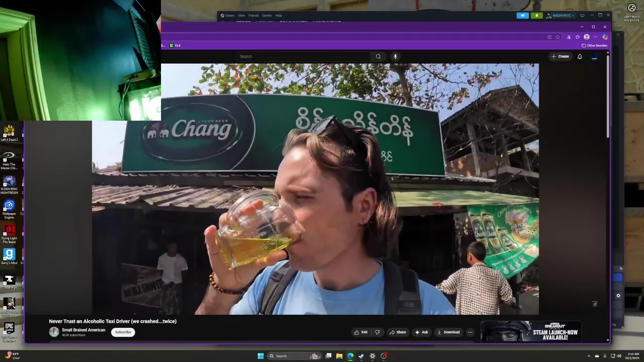Open the browser profile avatar

(586, 37)
